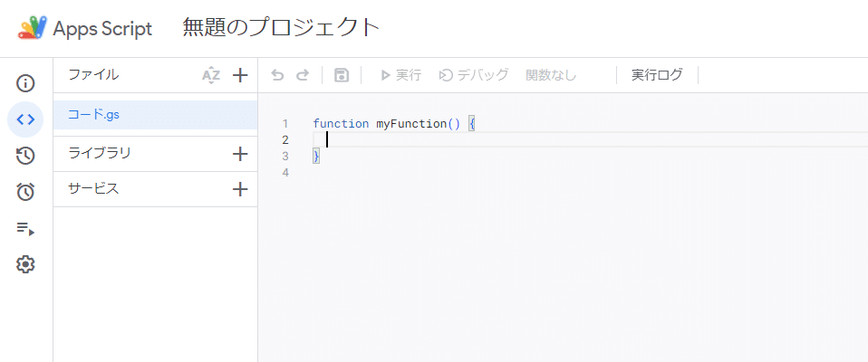Select the Editor code icon in sidebar
Image resolution: width=868 pixels, height=362 pixels.
coord(25,119)
